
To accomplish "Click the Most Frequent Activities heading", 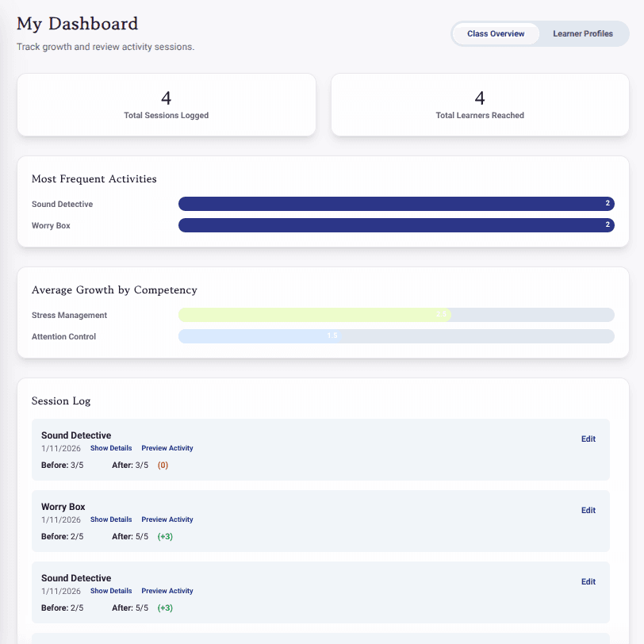I will click(x=94, y=179).
